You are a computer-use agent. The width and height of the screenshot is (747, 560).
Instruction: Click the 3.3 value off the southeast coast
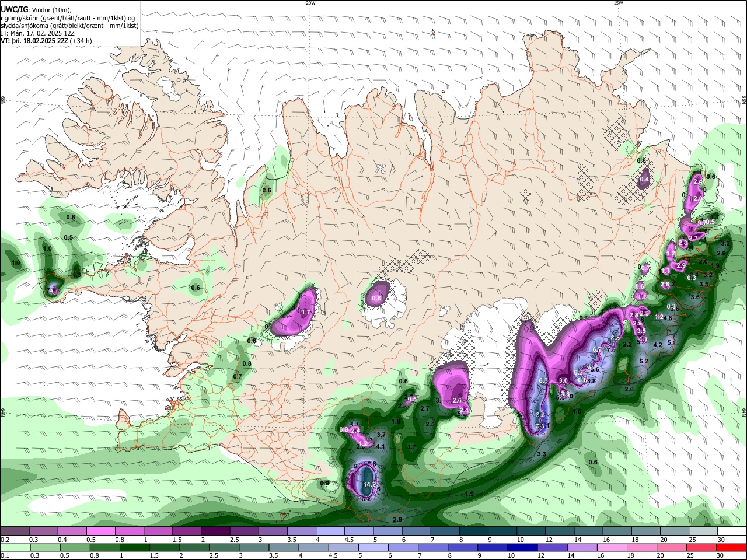tap(542, 454)
